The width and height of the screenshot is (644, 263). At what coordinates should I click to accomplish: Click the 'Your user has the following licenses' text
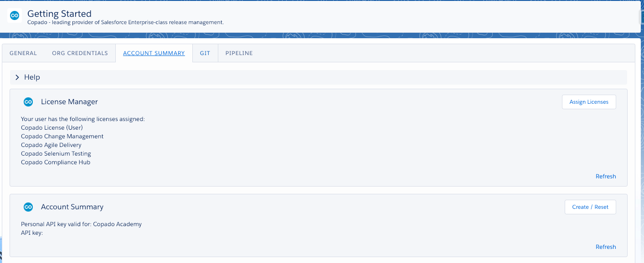82,119
